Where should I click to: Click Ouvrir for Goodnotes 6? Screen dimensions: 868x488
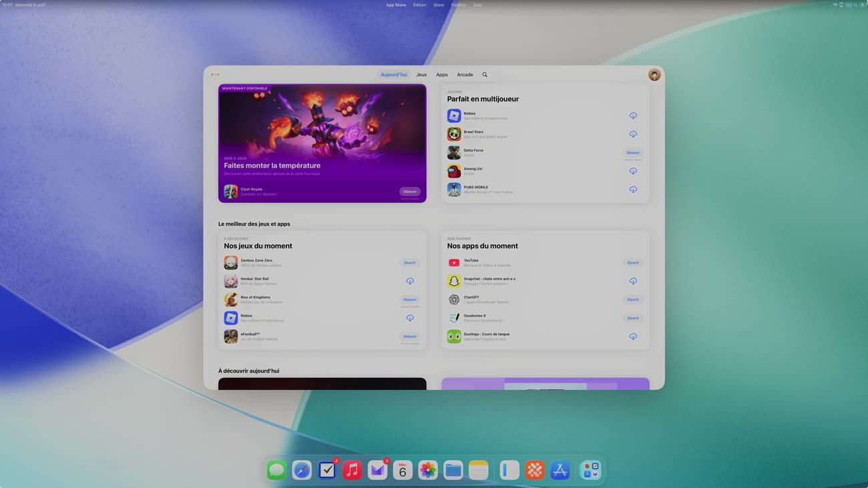click(633, 318)
